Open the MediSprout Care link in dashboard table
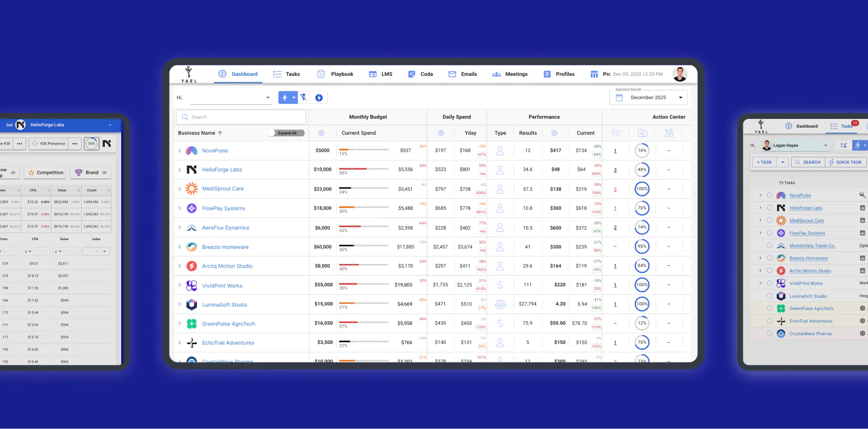 point(223,189)
